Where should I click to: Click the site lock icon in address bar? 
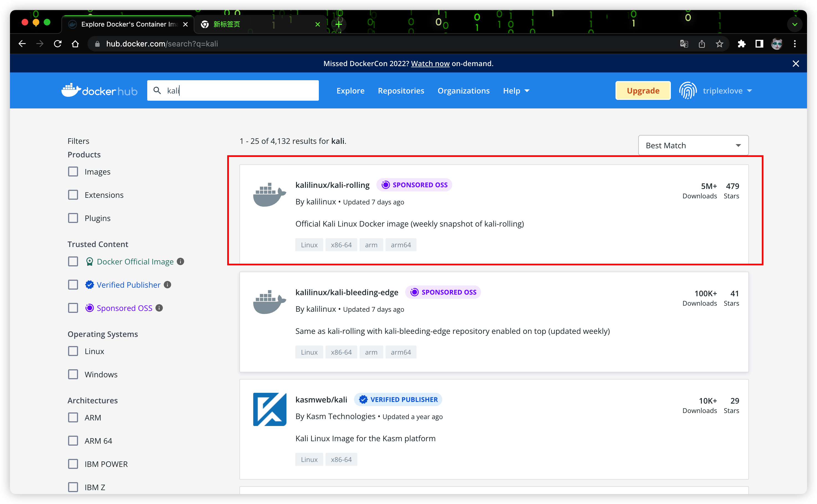click(x=97, y=44)
